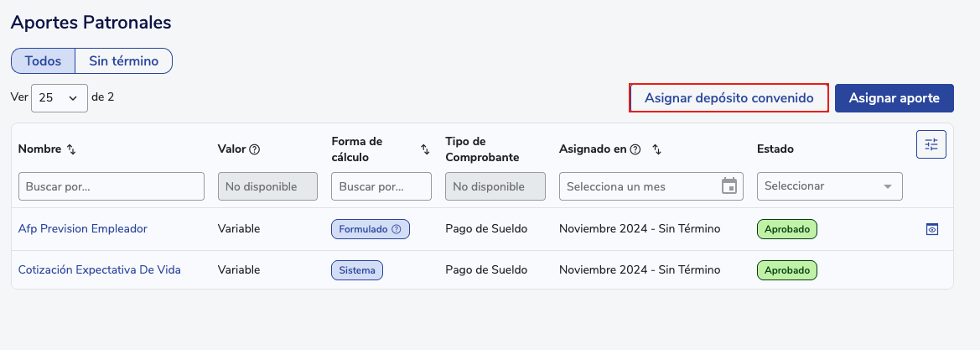Switch to the Sin término tab
This screenshot has height=350, width=980.
123,60
